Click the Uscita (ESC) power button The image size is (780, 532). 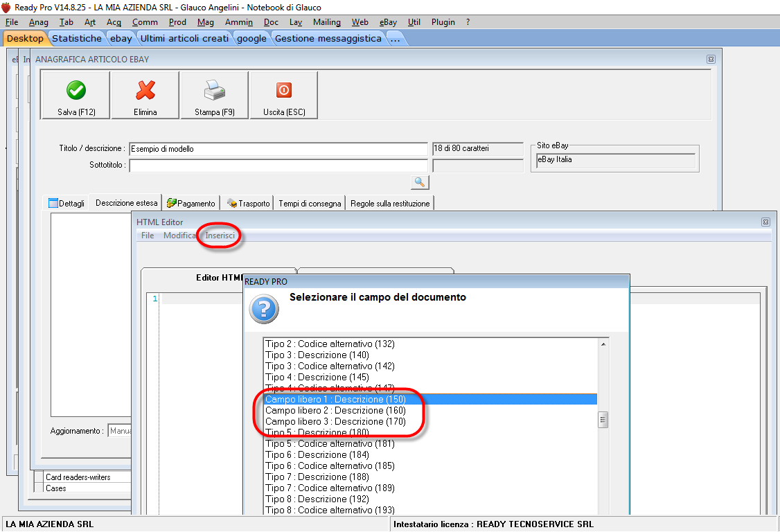284,95
